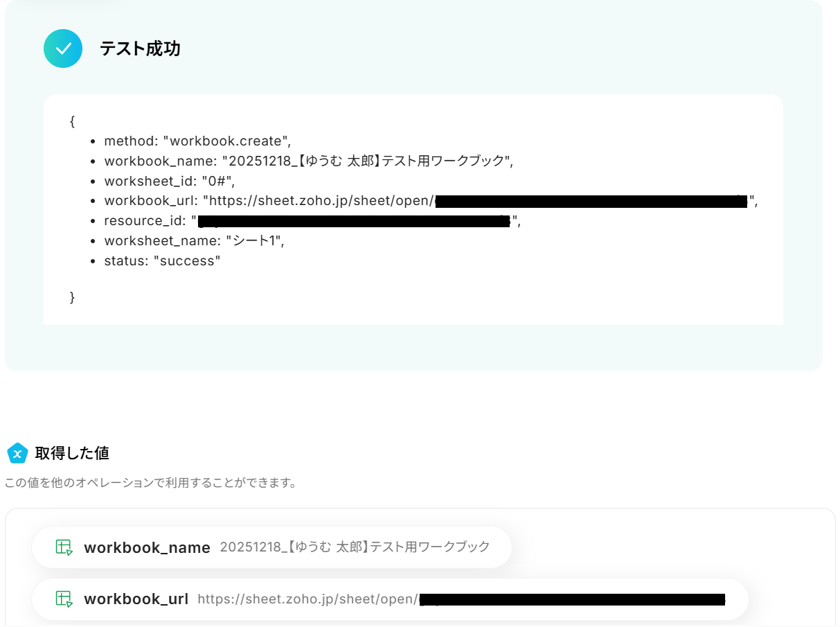
Task: Click the green checkmark success icon
Action: pos(63,48)
